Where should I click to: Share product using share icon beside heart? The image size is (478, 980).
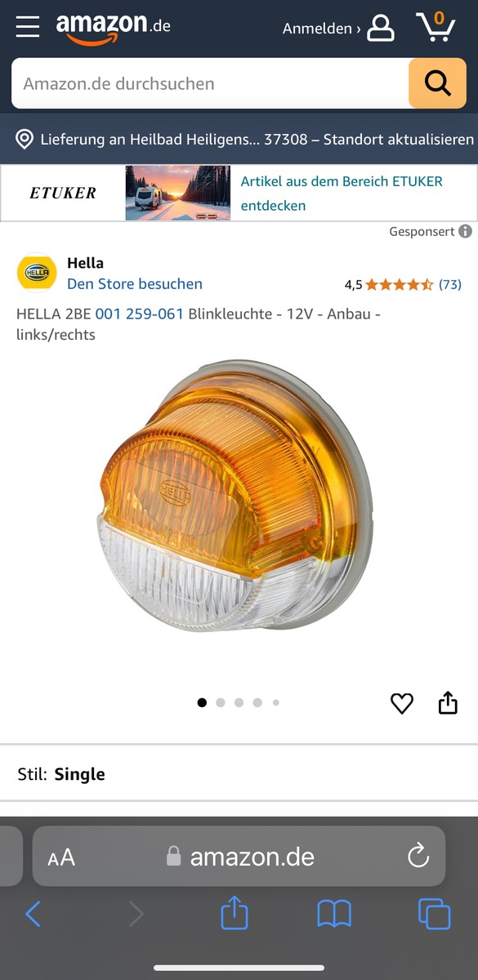pyautogui.click(x=448, y=702)
